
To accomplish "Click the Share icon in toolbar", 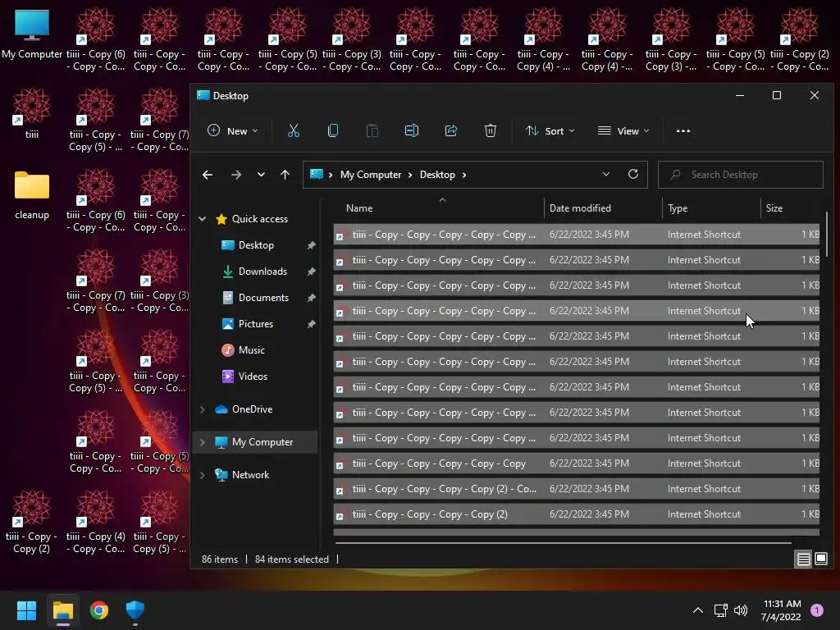I will (451, 130).
